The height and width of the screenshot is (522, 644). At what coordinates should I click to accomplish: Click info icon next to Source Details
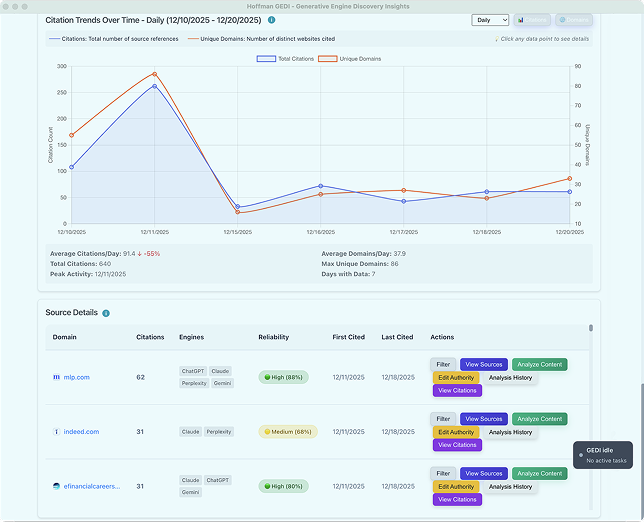(x=106, y=313)
